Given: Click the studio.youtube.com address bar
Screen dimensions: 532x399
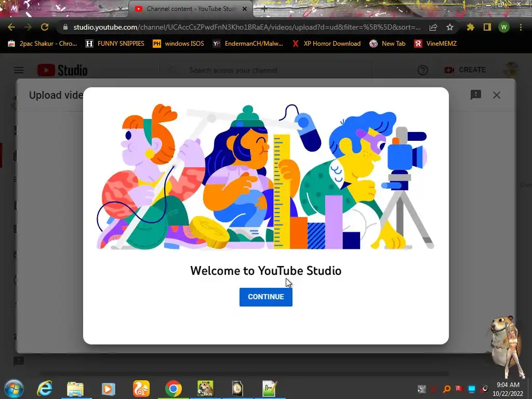Looking at the screenshot, I should pos(247,27).
